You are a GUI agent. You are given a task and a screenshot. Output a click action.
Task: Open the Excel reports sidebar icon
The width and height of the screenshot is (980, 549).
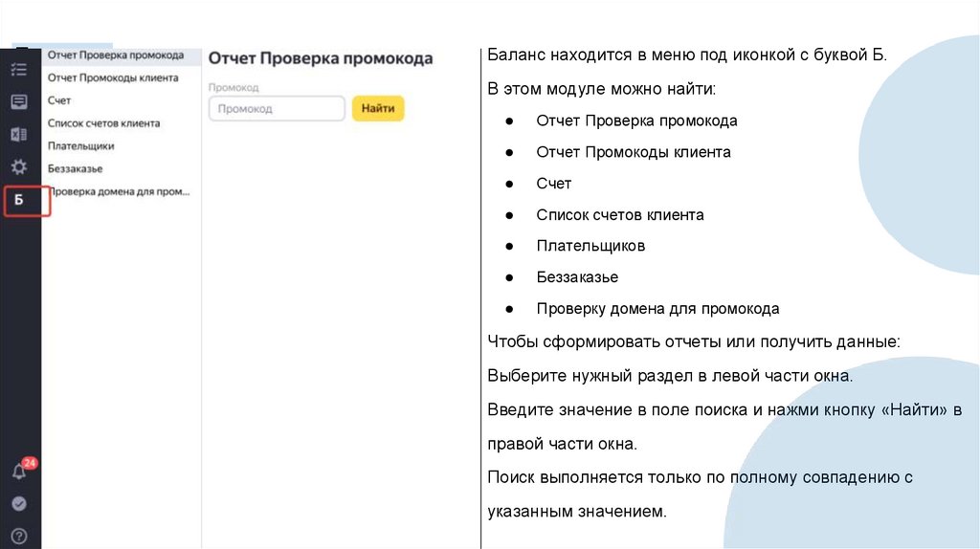pos(19,134)
